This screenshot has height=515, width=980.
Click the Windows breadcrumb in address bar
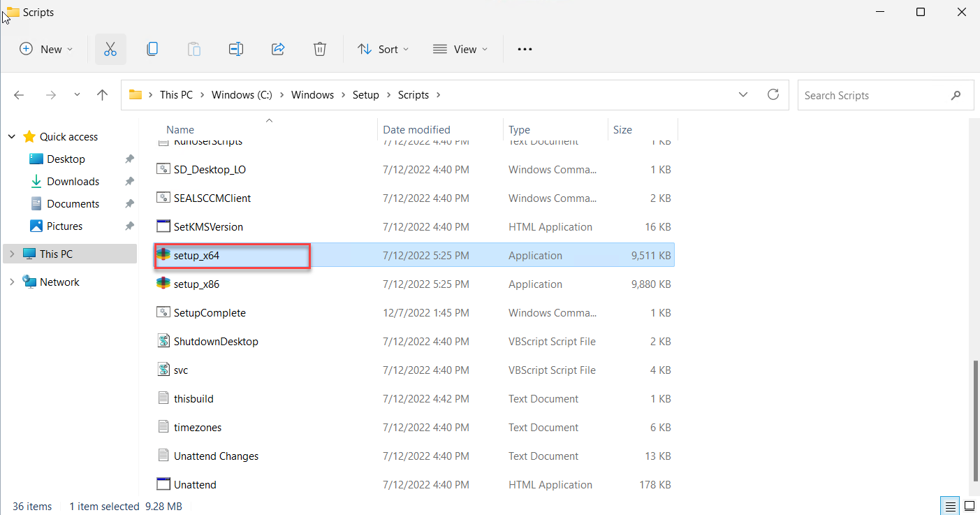coord(312,95)
